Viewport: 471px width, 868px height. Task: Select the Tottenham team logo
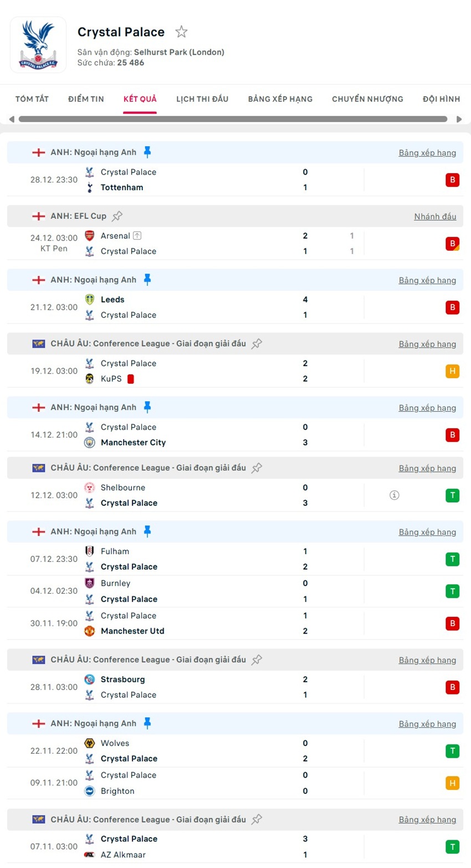tap(89, 187)
